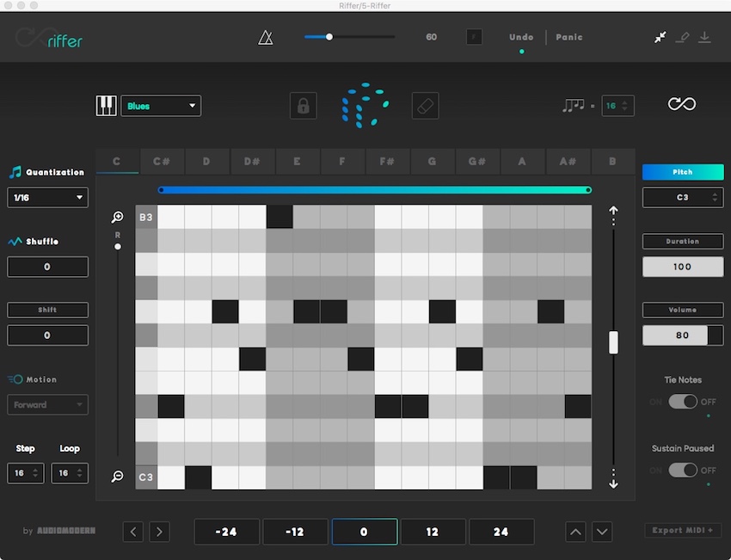Click the Loop 16 stepper
Image resolution: width=731 pixels, height=560 pixels.
[70, 473]
